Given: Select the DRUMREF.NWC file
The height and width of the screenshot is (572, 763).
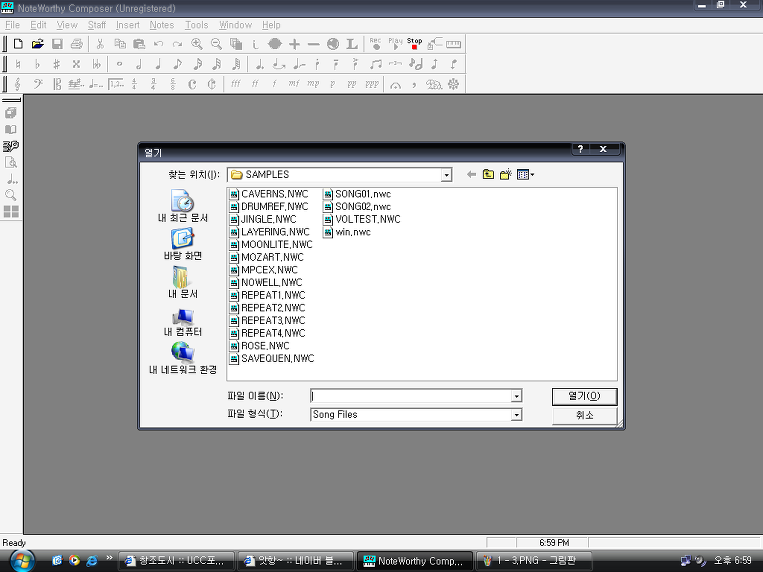Looking at the screenshot, I should (x=269, y=206).
